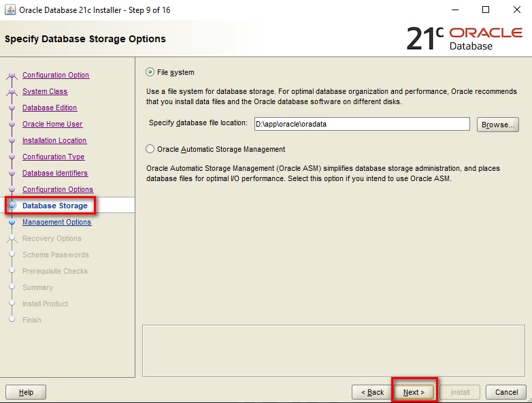Select the current Database Storage step

[54, 206]
